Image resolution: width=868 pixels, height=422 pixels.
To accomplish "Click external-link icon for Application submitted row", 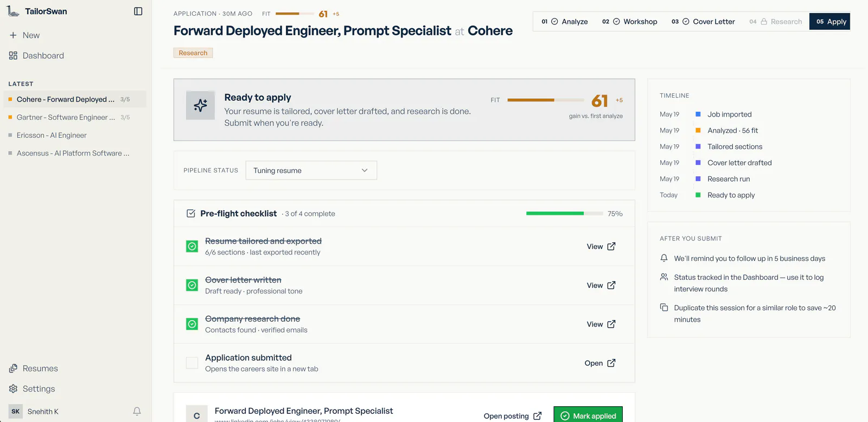I will 611,363.
